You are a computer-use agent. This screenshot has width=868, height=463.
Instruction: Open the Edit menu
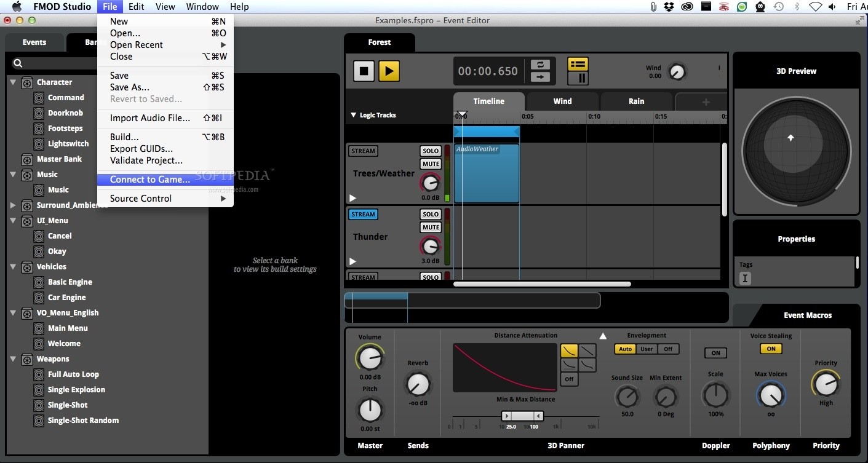[136, 7]
